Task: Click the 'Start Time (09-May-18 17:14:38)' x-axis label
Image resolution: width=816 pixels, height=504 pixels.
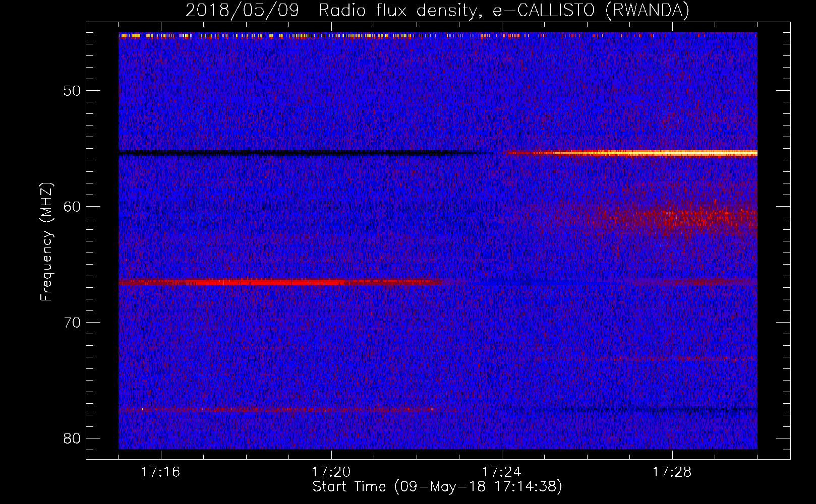Action: (x=437, y=487)
